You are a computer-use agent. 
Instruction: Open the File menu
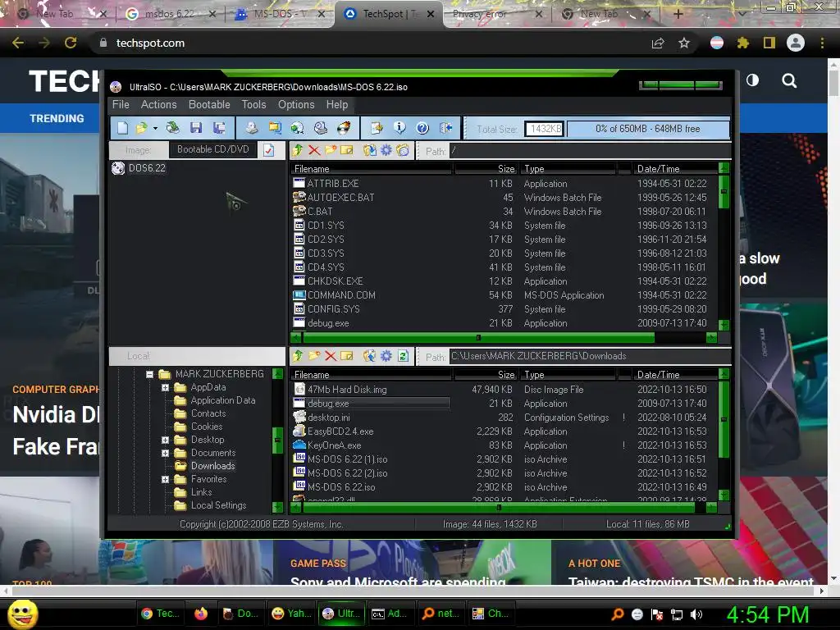tap(121, 104)
